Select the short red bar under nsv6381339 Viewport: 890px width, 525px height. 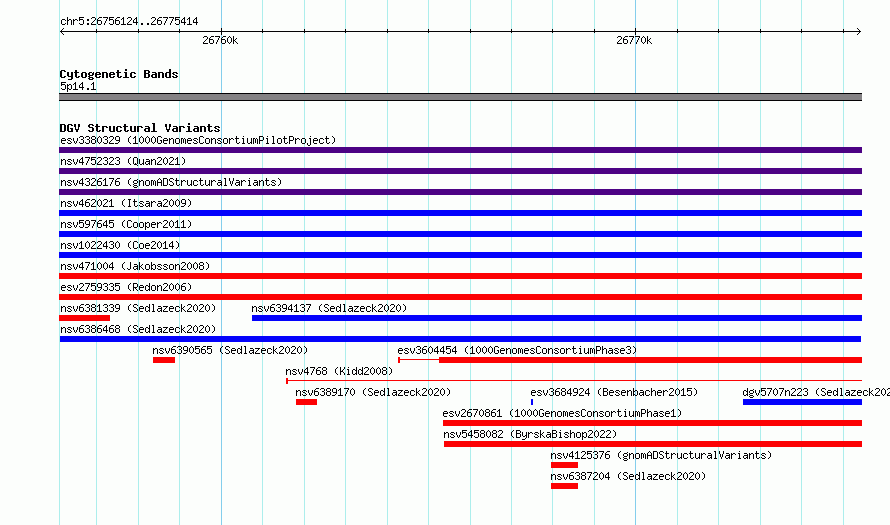click(85, 318)
